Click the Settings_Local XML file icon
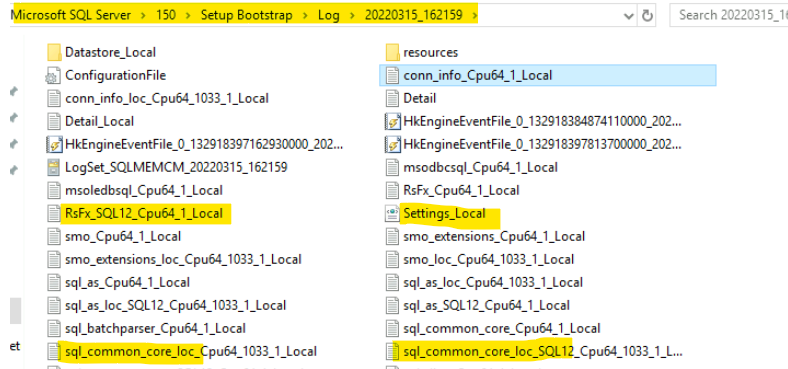Viewport: 788px width, 369px height. pyautogui.click(x=392, y=214)
